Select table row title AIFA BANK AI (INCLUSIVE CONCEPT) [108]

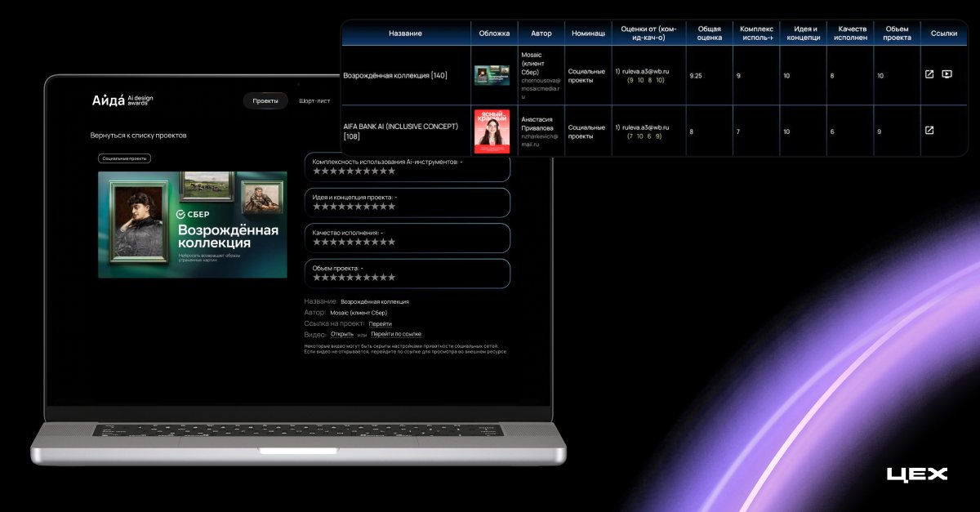(401, 131)
